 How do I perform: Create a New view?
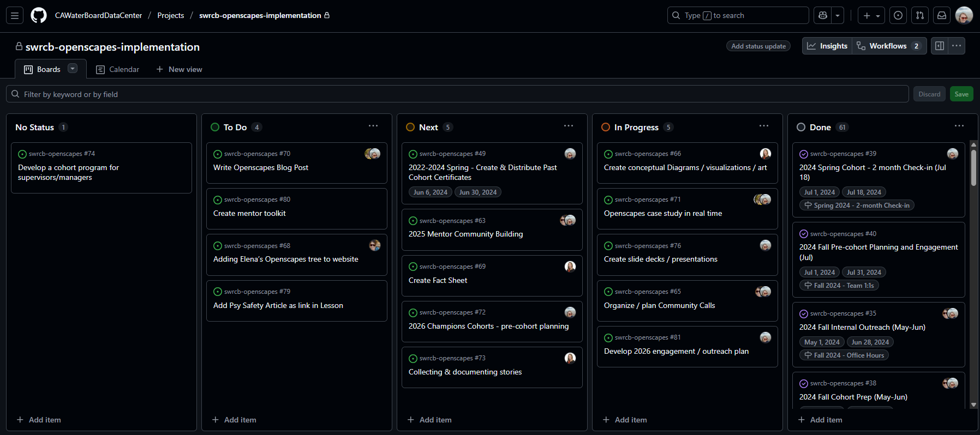pos(179,69)
